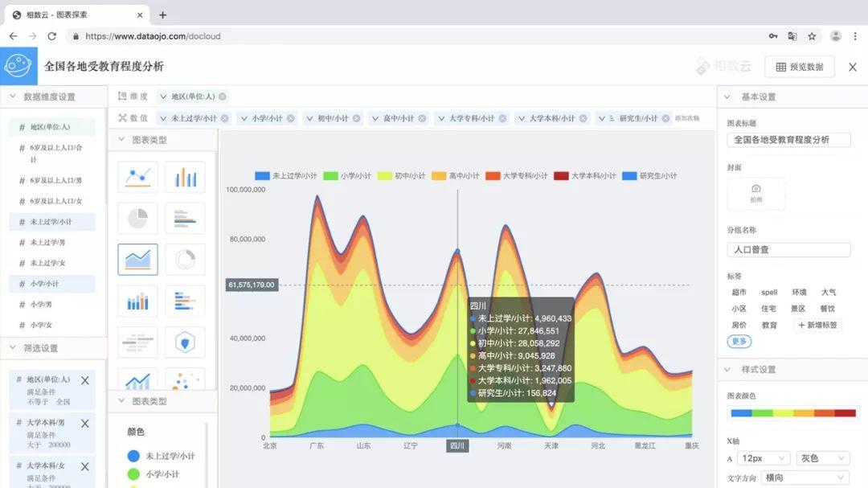
Task: Remove 初中/小计 value tag
Action: pos(357,118)
